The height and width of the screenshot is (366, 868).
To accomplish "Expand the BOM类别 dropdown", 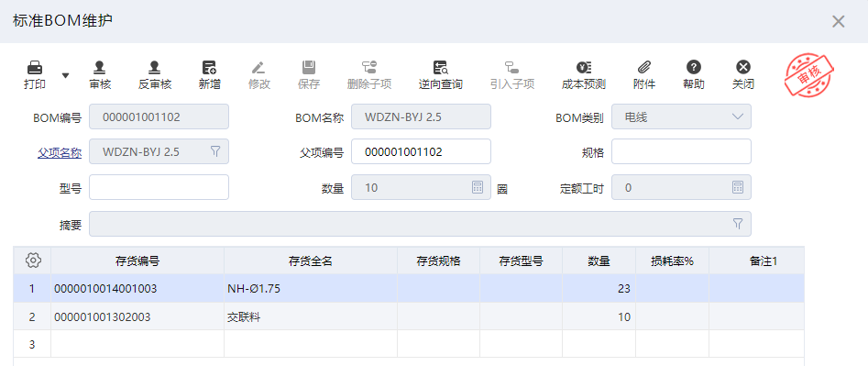I will [737, 116].
